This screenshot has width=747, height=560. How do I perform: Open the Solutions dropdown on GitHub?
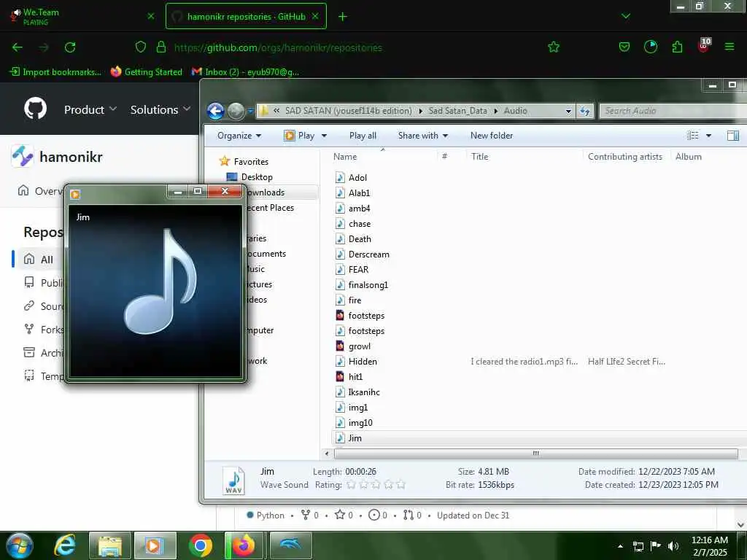point(160,109)
